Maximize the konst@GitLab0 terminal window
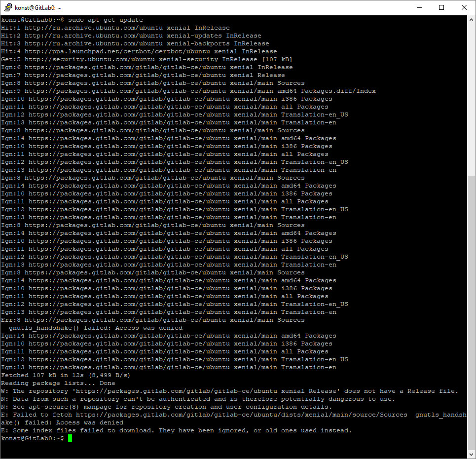476x459 pixels. [441, 7]
